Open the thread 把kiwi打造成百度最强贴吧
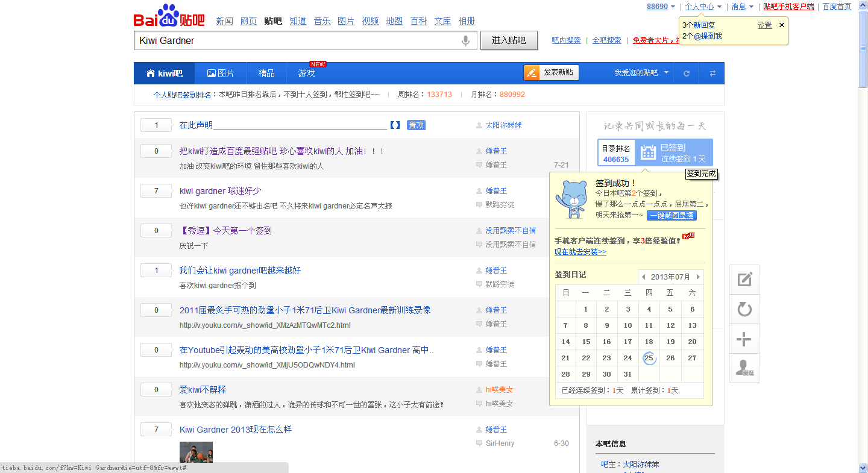This screenshot has width=868, height=473. 281,151
